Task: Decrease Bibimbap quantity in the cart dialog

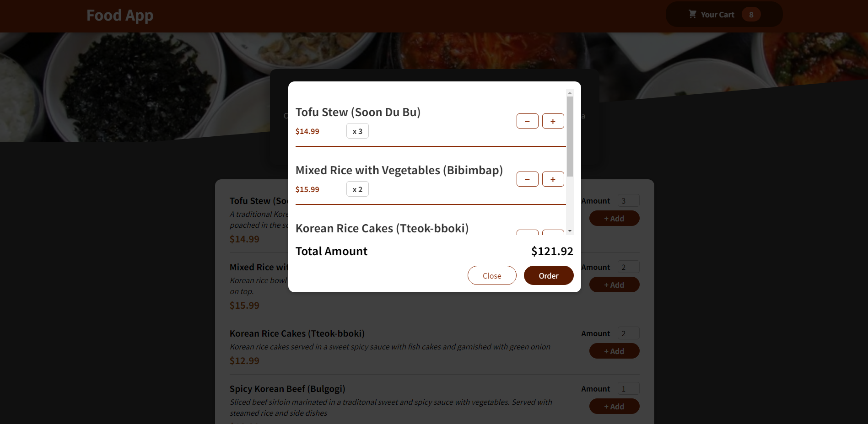Action: pyautogui.click(x=527, y=179)
